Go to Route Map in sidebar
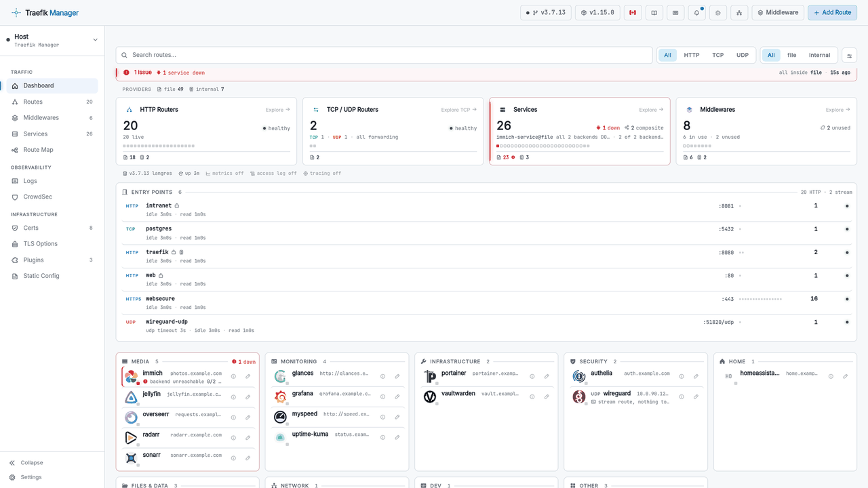This screenshot has width=868, height=488. [x=52, y=150]
